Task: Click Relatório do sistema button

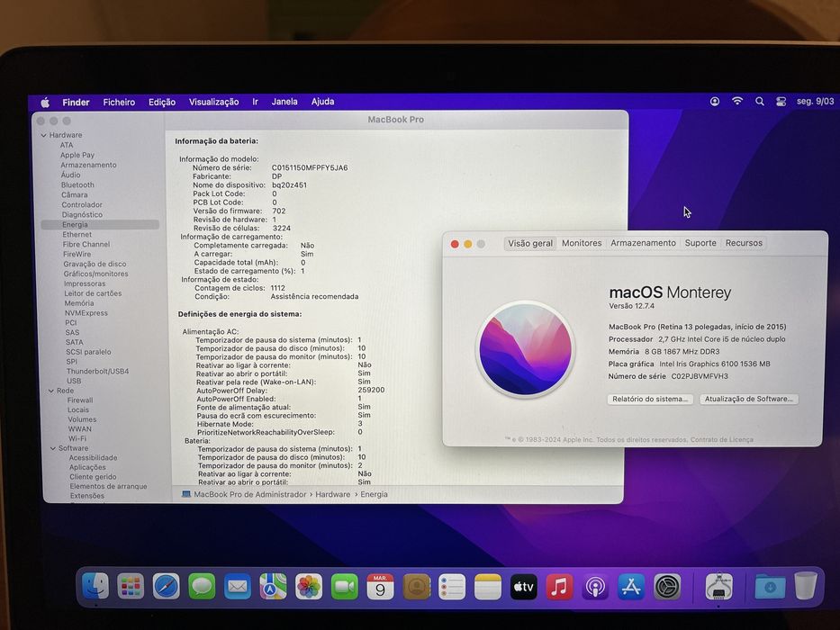Action: [x=650, y=399]
